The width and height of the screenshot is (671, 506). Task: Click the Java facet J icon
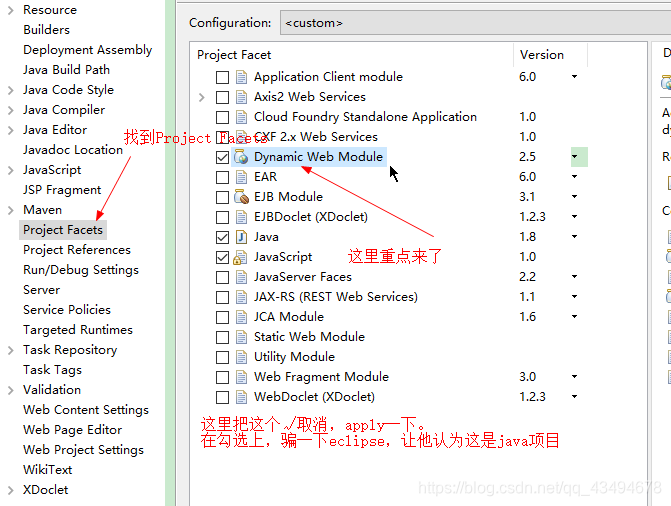[x=241, y=237]
